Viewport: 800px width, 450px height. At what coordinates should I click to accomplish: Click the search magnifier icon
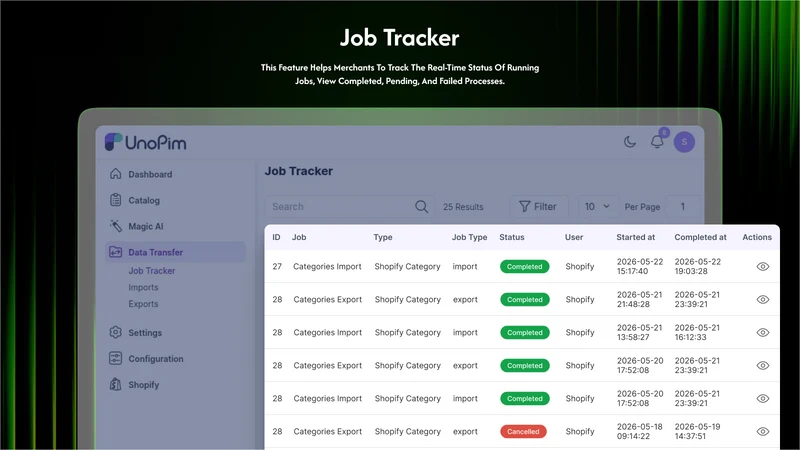(421, 206)
